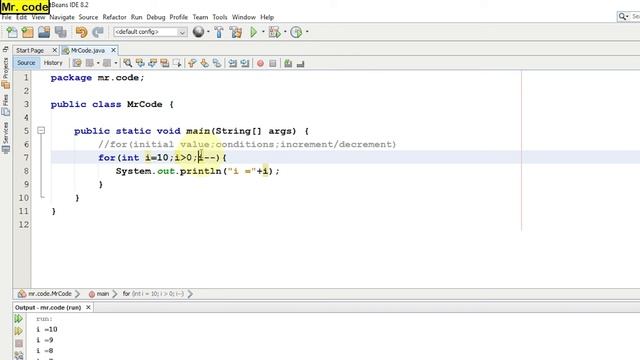This screenshot has height=360, width=640.
Task: Click the New File toolbar icon
Action: tap(12, 32)
